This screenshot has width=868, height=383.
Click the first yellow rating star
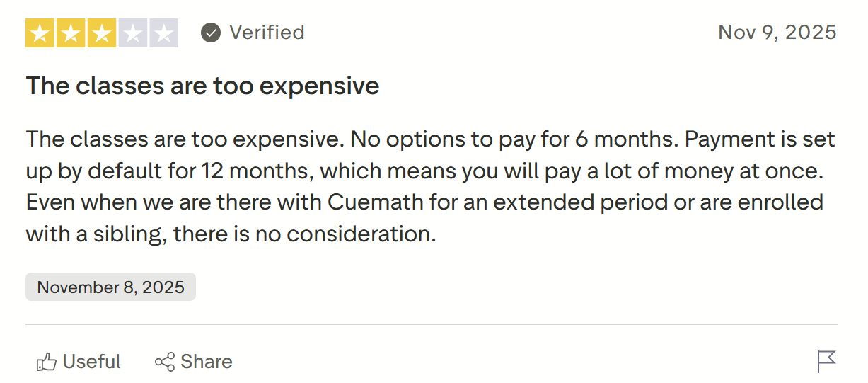(x=40, y=33)
